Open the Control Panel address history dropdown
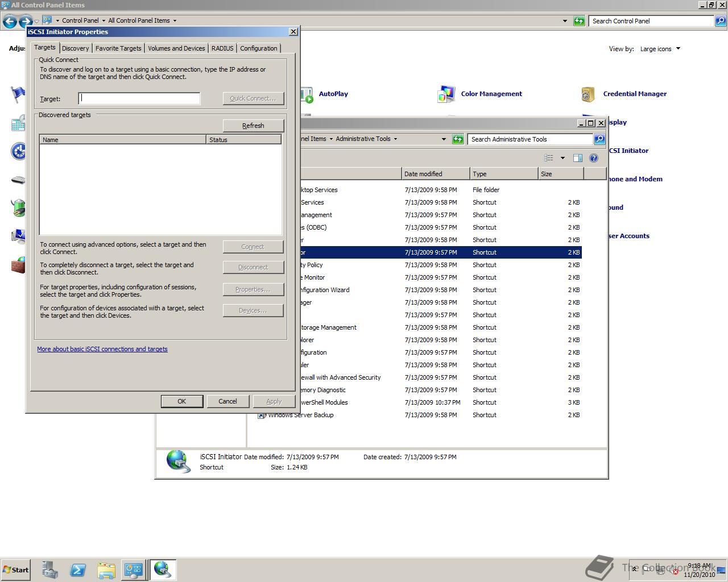 [x=565, y=21]
